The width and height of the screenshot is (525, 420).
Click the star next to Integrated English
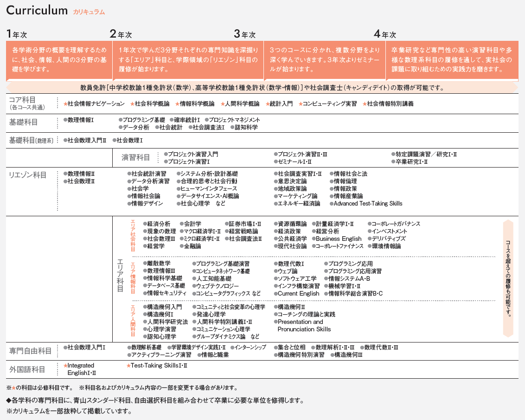[x=65, y=366]
